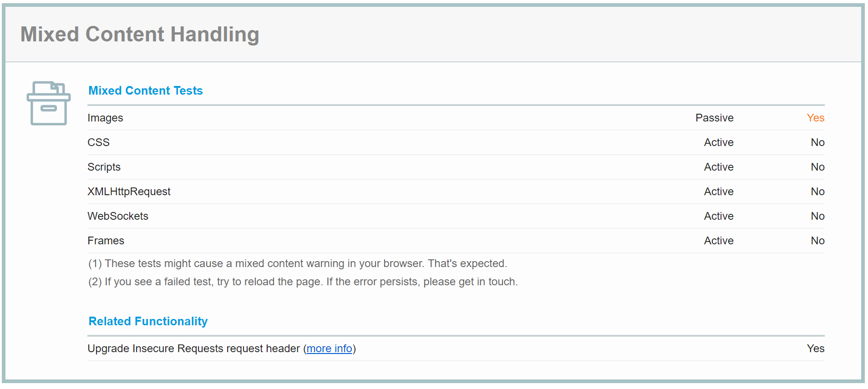868x389 pixels.
Task: Click the Passive type in Images row
Action: click(x=715, y=118)
